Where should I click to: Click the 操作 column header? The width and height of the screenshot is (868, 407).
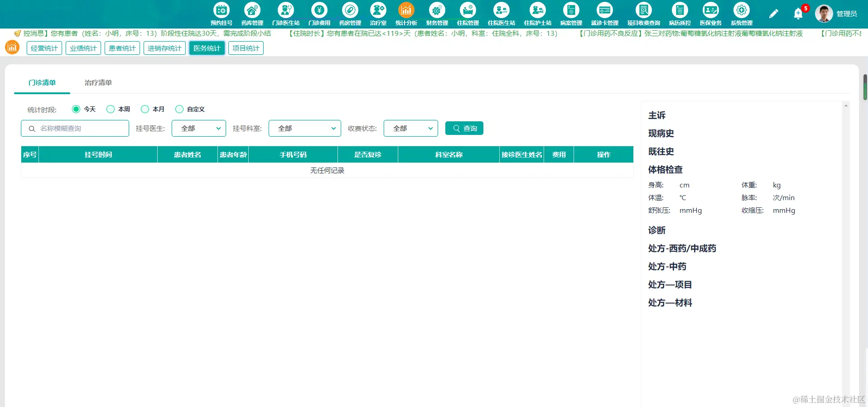(x=604, y=154)
